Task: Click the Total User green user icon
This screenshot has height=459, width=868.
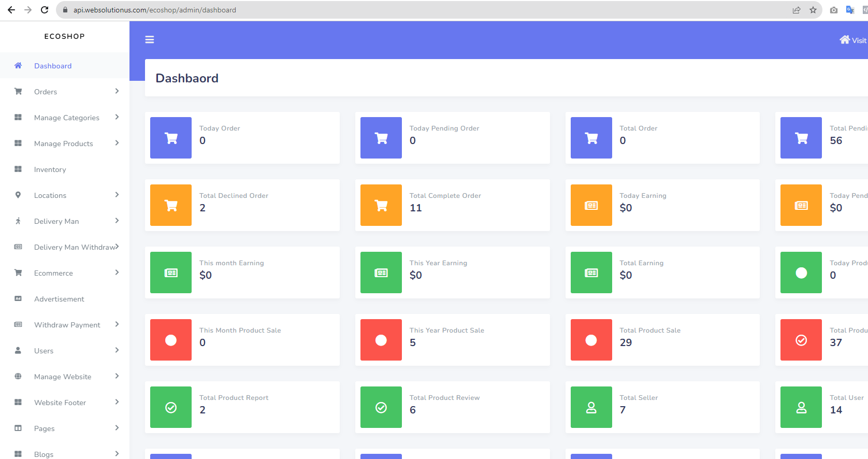Action: 801,407
